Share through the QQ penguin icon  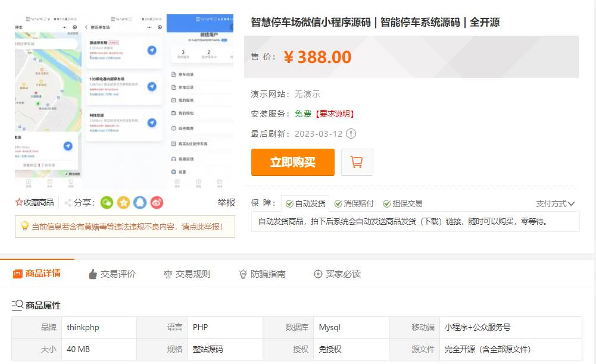[140, 203]
